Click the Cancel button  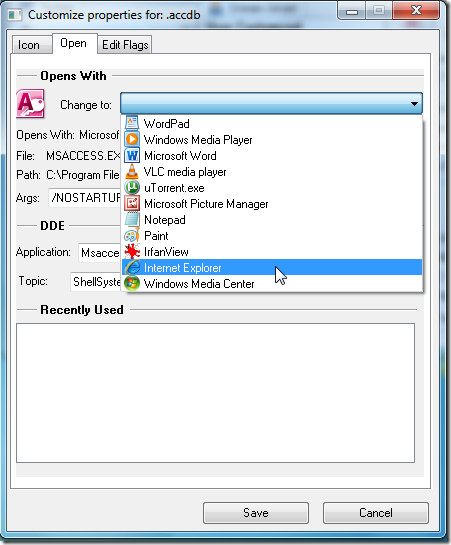coord(376,513)
